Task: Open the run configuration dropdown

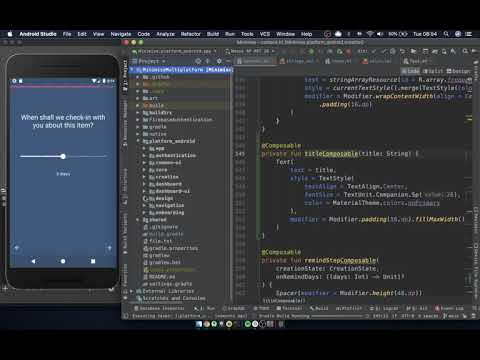Action: coord(174,51)
